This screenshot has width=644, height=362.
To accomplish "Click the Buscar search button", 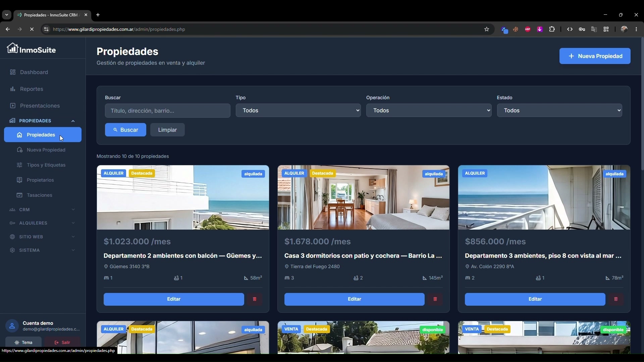I will point(125,130).
